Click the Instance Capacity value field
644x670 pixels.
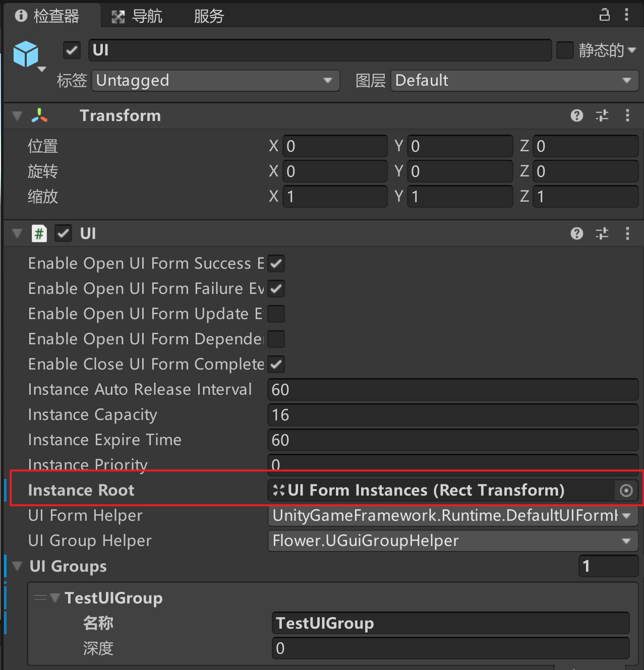pyautogui.click(x=453, y=415)
